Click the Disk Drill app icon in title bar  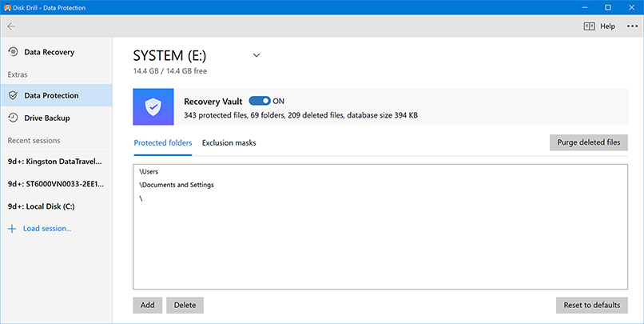coord(7,7)
